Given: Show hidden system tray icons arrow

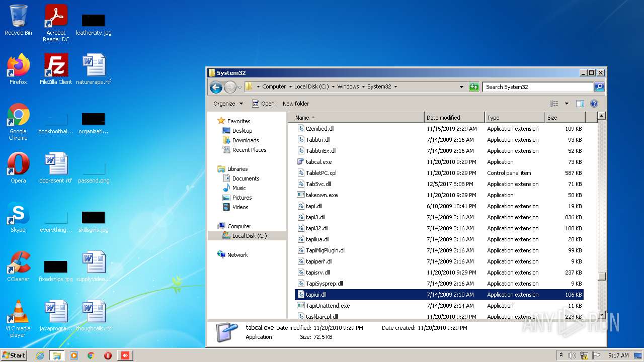Looking at the screenshot, I should 561,355.
